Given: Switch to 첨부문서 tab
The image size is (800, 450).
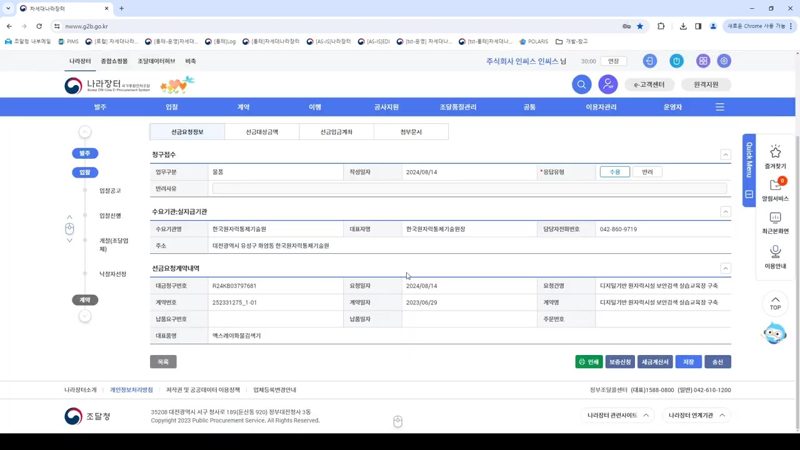Looking at the screenshot, I should coord(411,132).
